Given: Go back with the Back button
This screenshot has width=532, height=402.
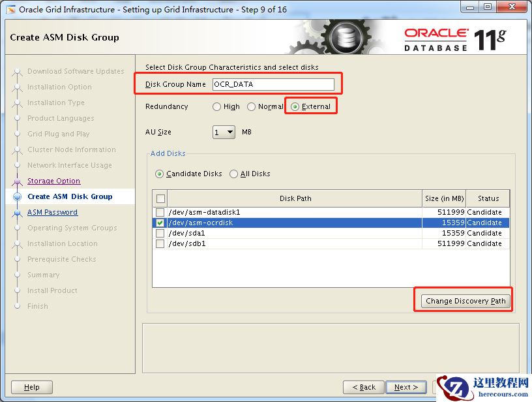Looking at the screenshot, I should point(364,387).
